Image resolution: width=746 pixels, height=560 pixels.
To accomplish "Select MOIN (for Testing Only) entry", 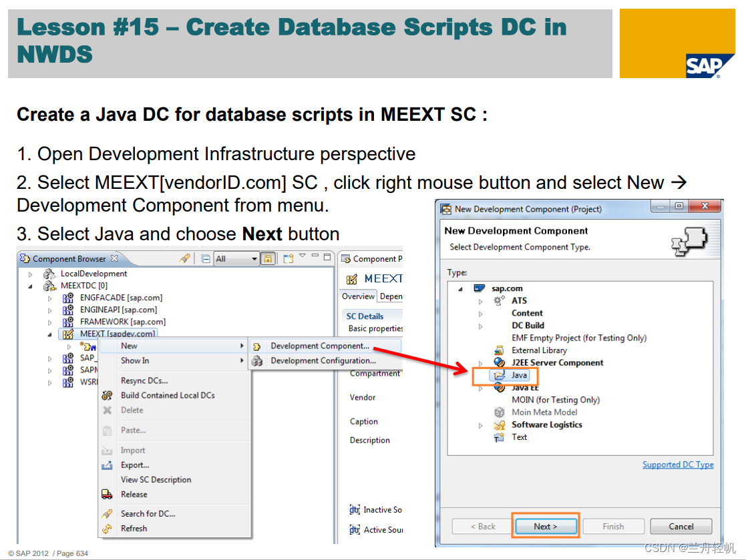I will 556,400.
